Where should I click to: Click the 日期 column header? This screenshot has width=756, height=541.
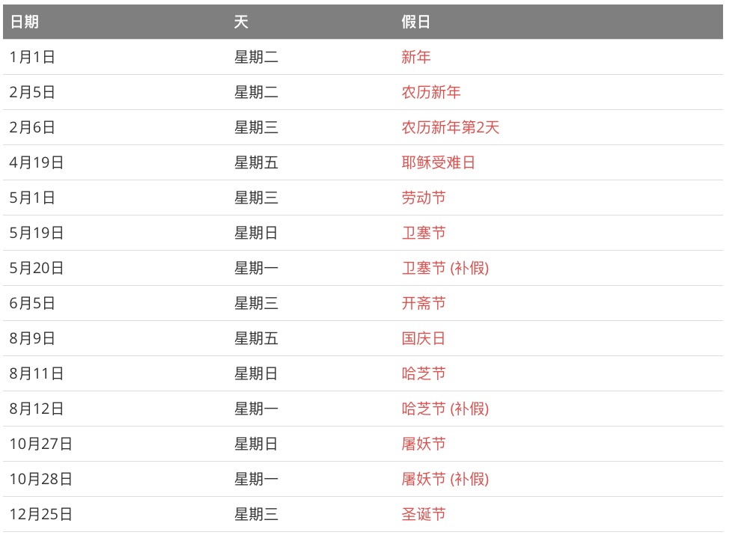[x=25, y=22]
